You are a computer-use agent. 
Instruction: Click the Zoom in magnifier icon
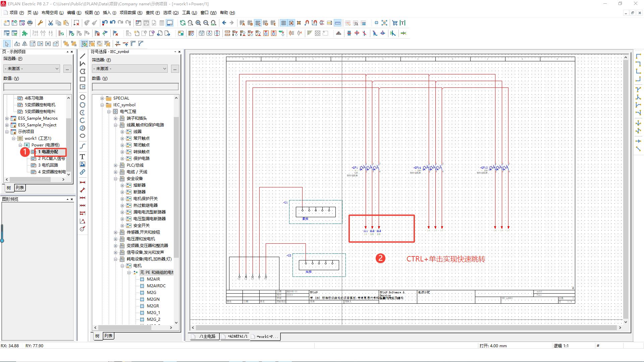(198, 23)
